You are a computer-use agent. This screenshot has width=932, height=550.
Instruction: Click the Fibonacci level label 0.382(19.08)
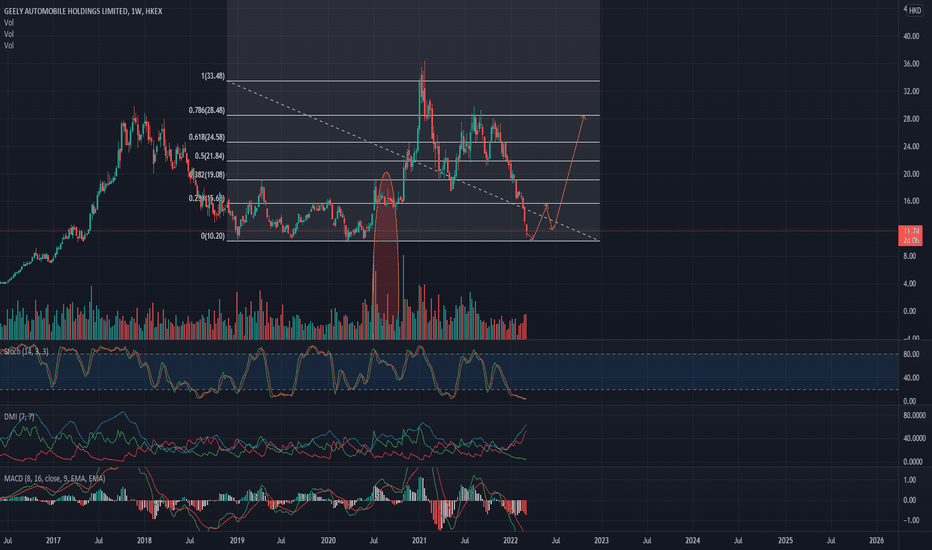pos(207,175)
